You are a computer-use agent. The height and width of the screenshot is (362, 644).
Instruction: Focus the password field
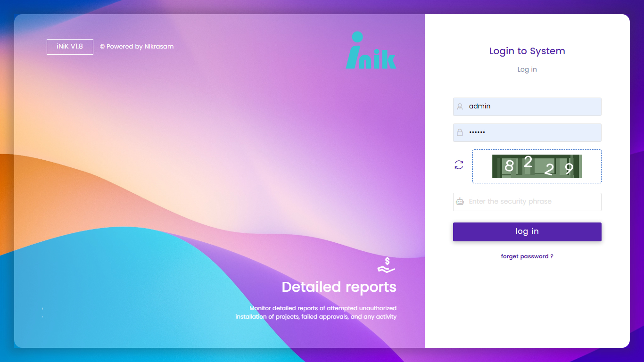527,132
